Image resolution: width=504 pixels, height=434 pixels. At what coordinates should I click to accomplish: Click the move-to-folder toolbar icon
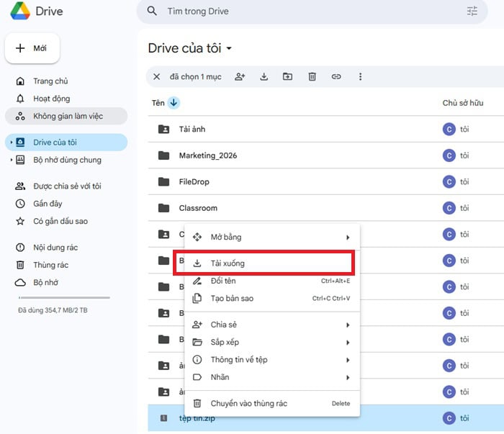[x=287, y=77]
